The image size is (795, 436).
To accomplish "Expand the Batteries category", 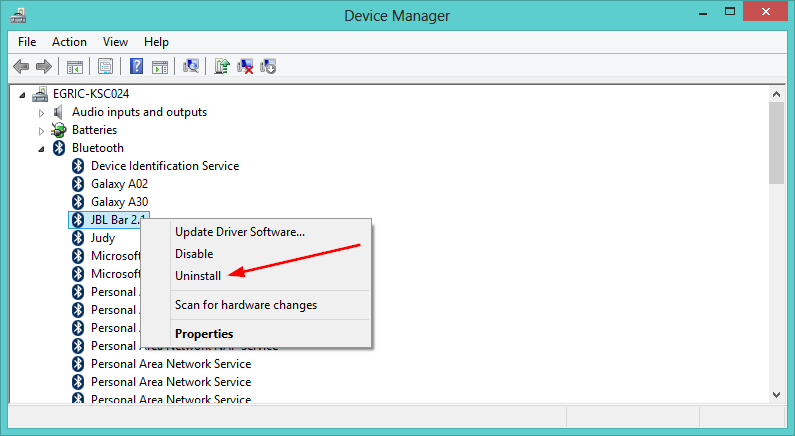I will pyautogui.click(x=42, y=130).
